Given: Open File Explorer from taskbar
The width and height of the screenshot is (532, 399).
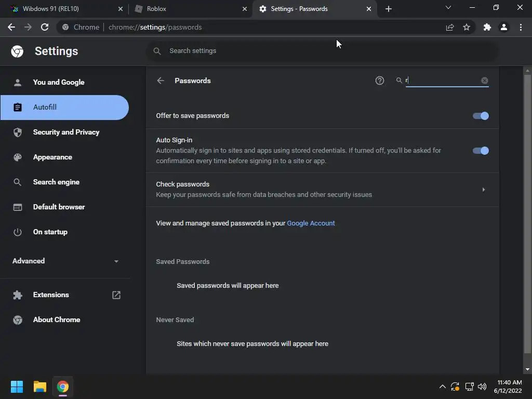Looking at the screenshot, I should [39, 387].
